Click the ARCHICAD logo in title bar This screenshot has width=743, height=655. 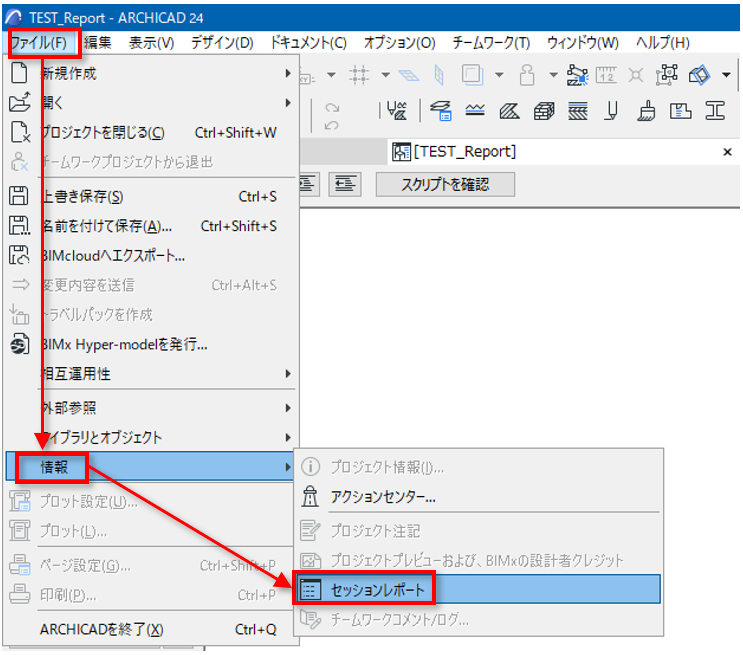click(x=13, y=18)
